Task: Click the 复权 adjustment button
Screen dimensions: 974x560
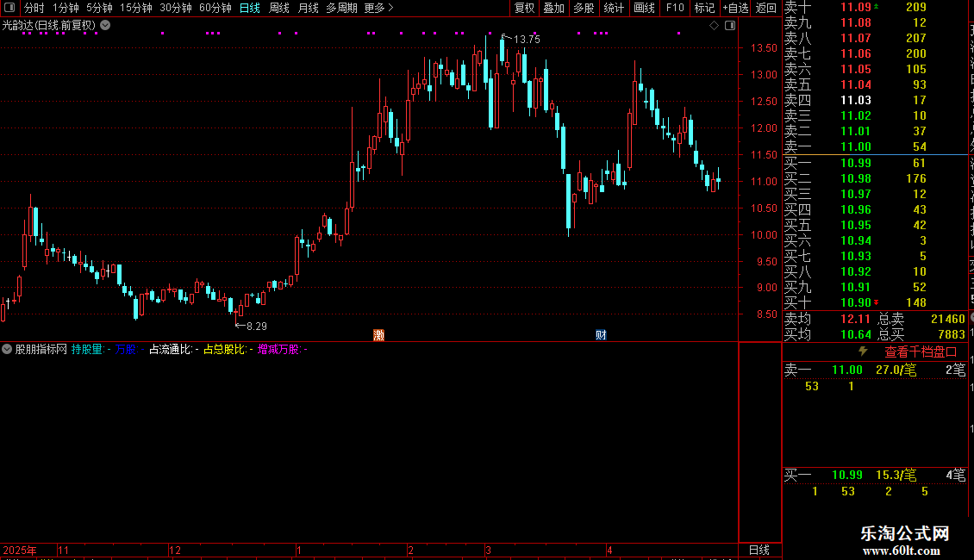Action: [524, 8]
